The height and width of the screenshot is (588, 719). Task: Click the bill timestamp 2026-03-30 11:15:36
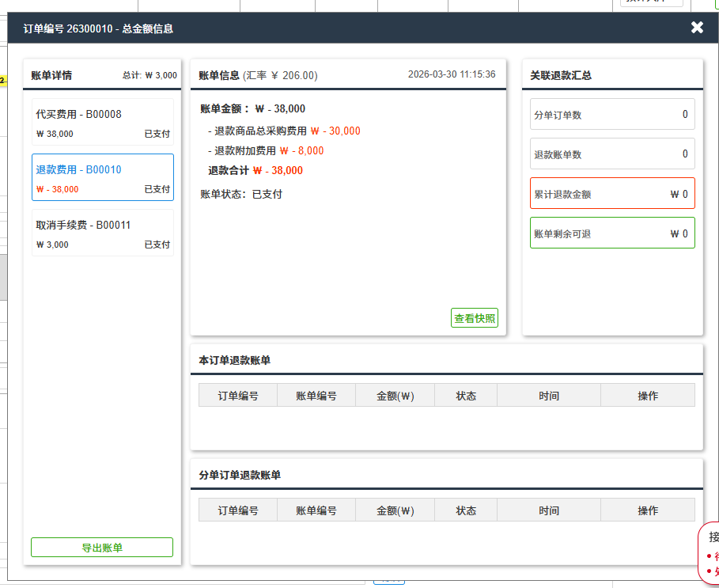click(452, 74)
